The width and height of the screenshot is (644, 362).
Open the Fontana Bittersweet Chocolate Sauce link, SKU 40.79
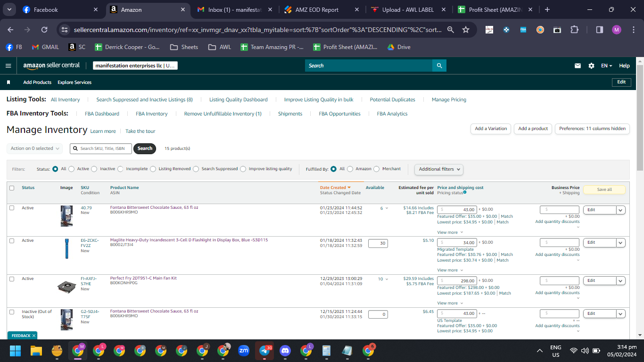pyautogui.click(x=154, y=207)
